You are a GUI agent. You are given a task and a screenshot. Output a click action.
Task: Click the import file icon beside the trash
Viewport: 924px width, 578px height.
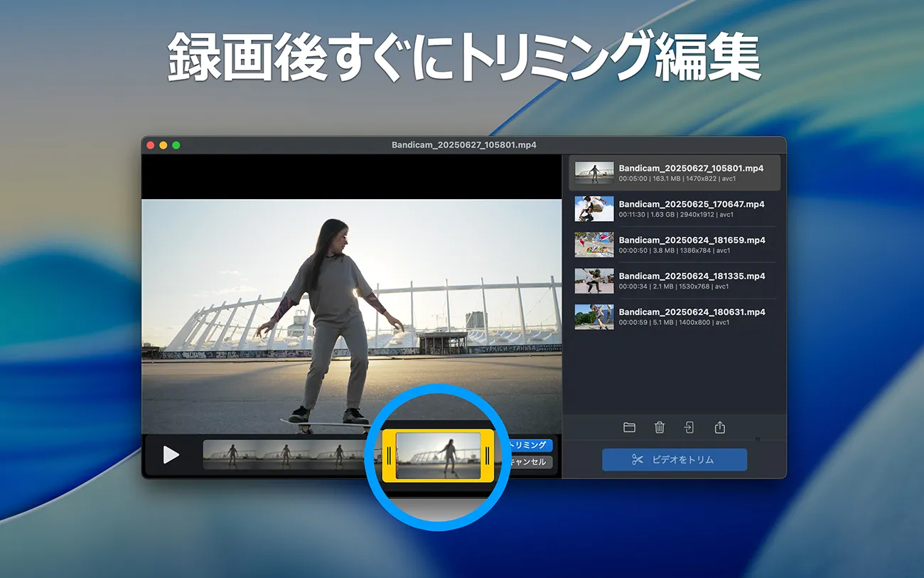689,427
